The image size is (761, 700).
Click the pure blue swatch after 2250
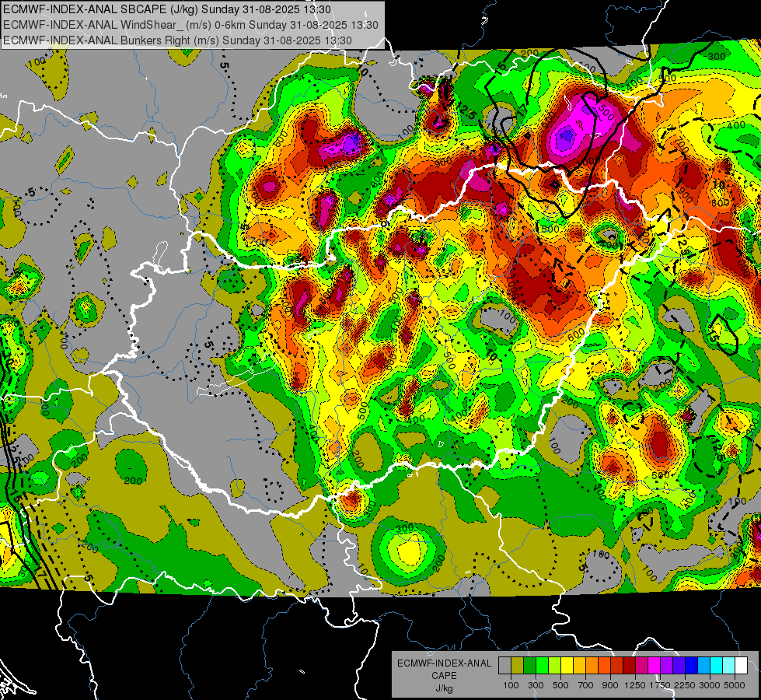pyautogui.click(x=692, y=666)
